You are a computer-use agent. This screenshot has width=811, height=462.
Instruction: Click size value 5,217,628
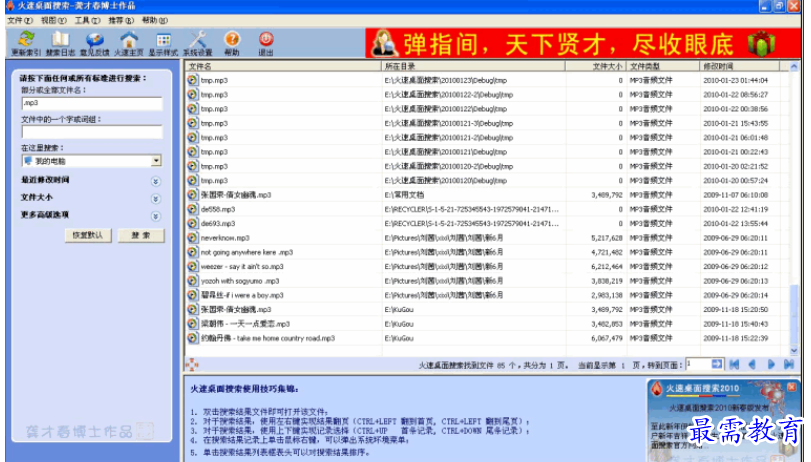tap(607, 238)
